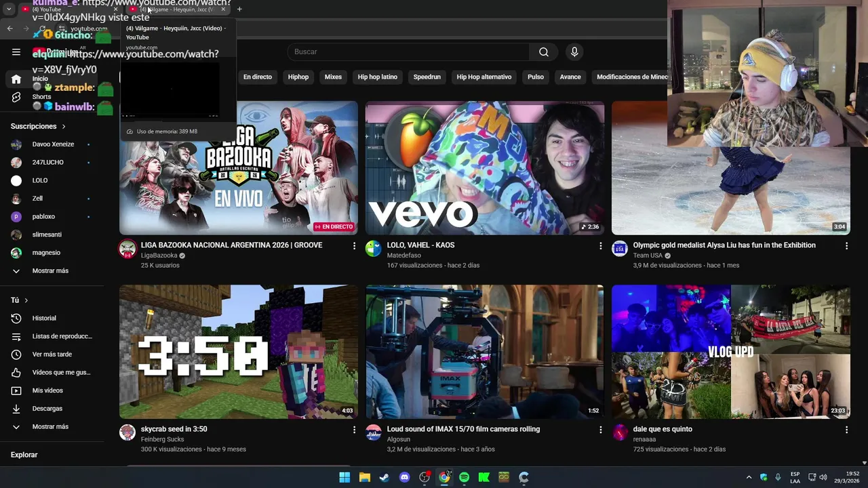
Task: Open volume control in system tray
Action: (x=823, y=477)
